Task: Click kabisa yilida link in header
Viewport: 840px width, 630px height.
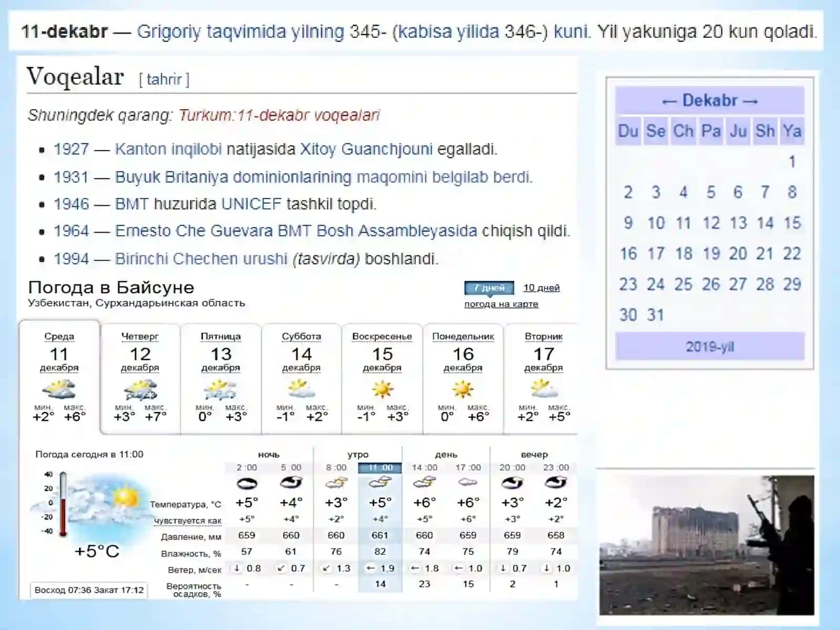Action: tap(449, 32)
